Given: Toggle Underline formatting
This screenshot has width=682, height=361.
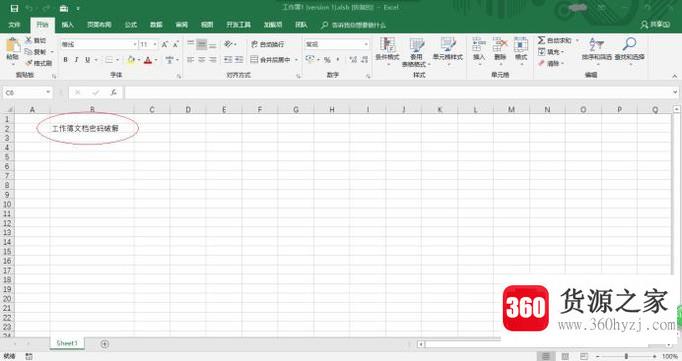Looking at the screenshot, I should pos(87,60).
